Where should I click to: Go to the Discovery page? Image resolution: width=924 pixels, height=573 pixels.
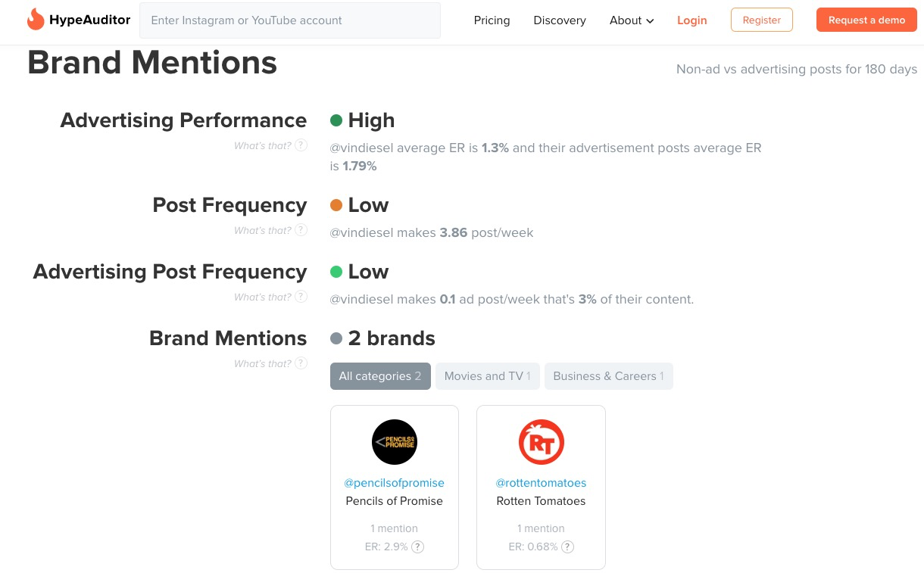559,20
